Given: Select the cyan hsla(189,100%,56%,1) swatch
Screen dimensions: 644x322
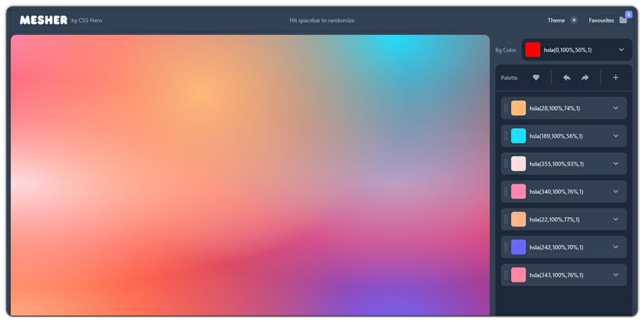Looking at the screenshot, I should [x=518, y=136].
